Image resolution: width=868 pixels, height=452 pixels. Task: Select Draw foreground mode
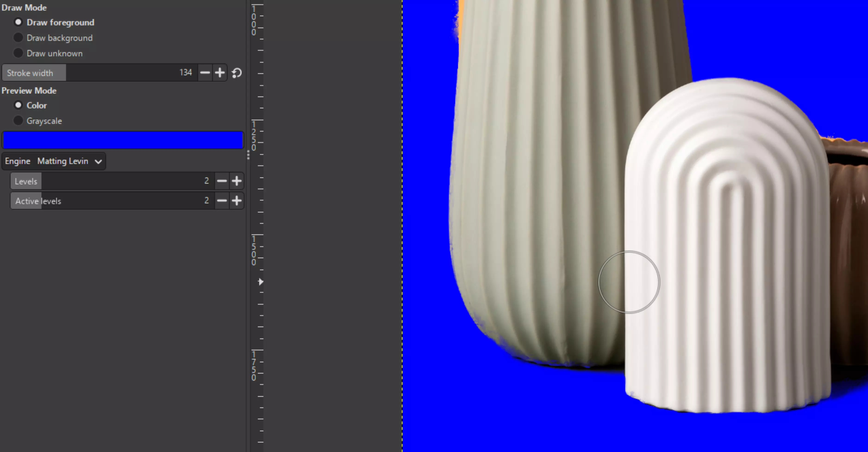[x=18, y=22]
